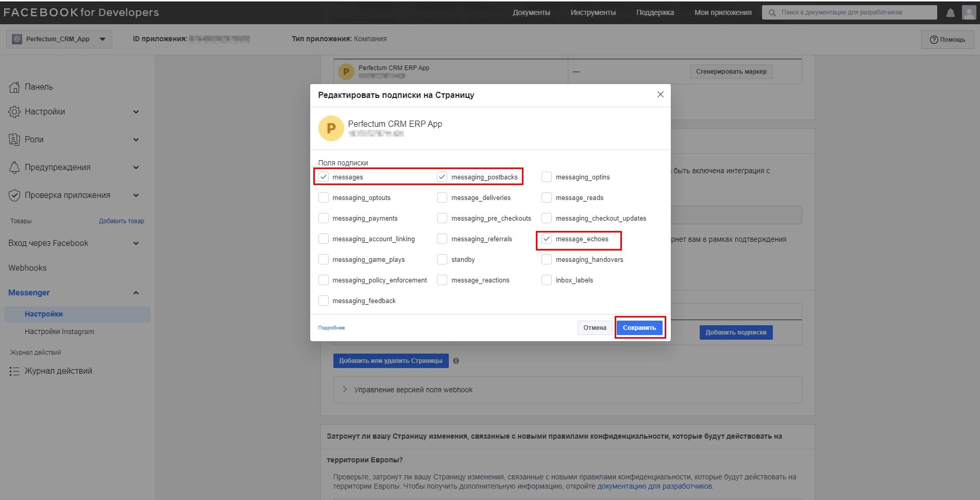The width and height of the screenshot is (980, 500).
Task: Collapse the Messenger sidebar section
Action: 136,293
